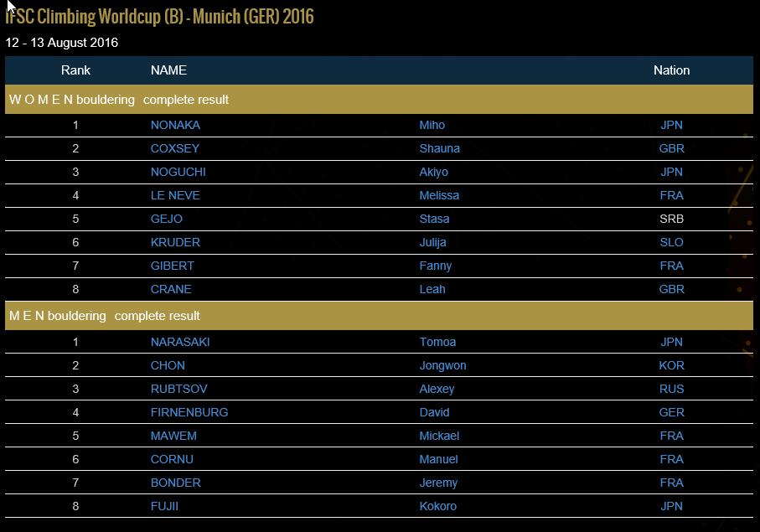Viewport: 760px width, 532px height.
Task: Select FRA nation in BONDER's row
Action: pos(671,483)
